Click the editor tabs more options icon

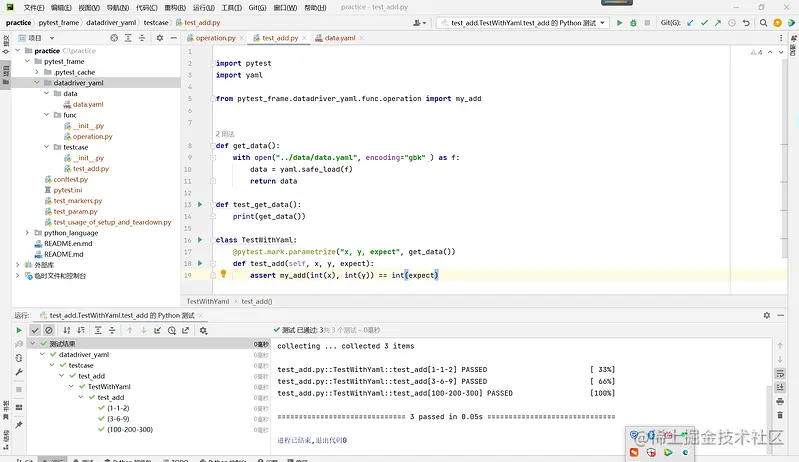point(781,38)
